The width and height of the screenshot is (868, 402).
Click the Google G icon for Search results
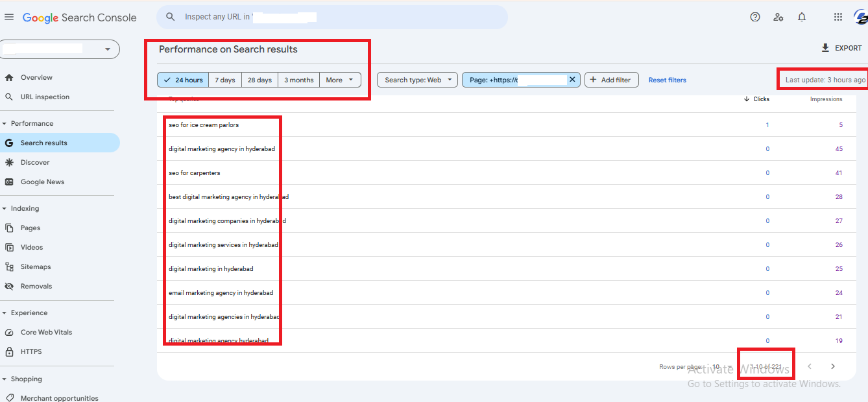pyautogui.click(x=9, y=143)
